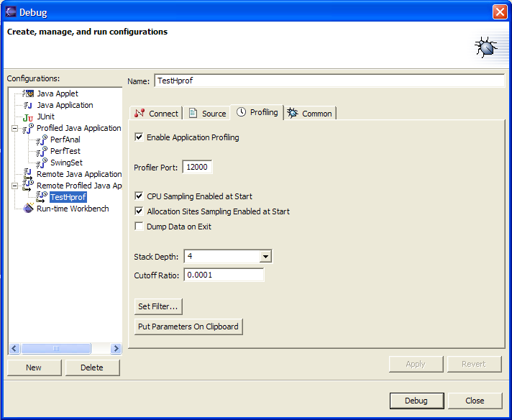Click the JUnit icon in the configurations tree
Screen dimensions: 512x420
(x=28, y=117)
